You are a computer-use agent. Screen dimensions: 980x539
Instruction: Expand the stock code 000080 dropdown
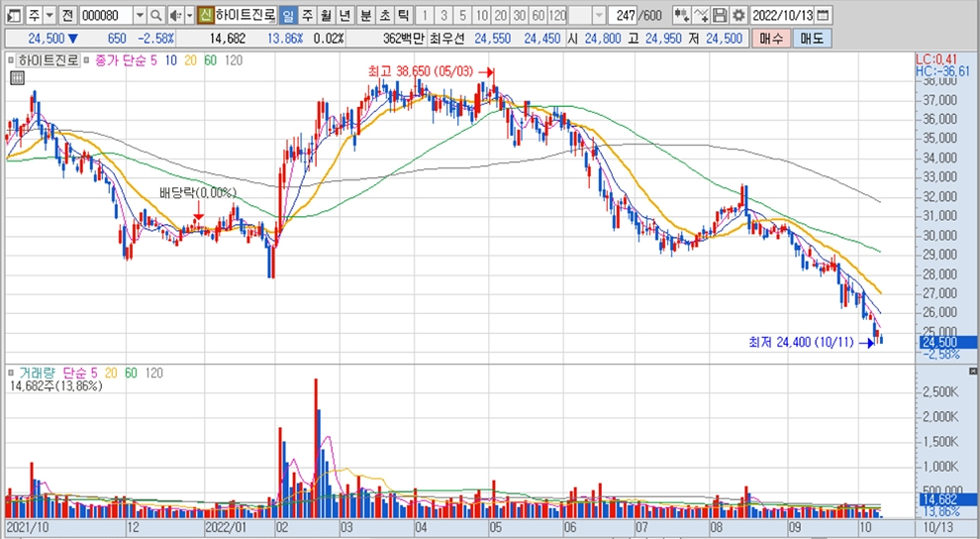click(139, 16)
